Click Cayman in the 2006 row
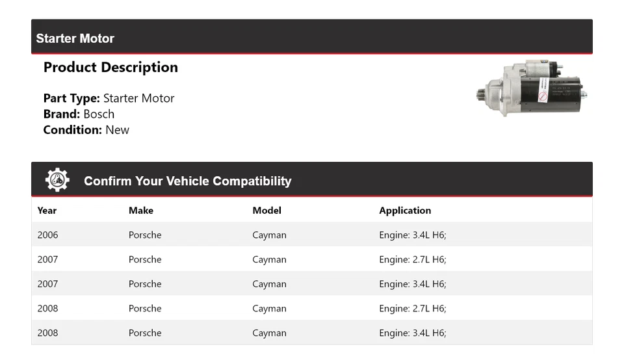The height and width of the screenshot is (364, 624). (269, 235)
